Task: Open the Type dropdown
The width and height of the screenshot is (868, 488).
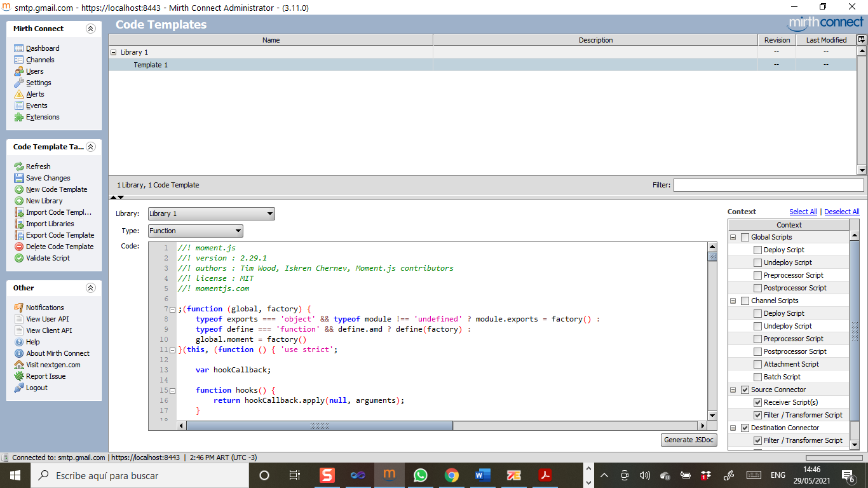Action: (196, 231)
